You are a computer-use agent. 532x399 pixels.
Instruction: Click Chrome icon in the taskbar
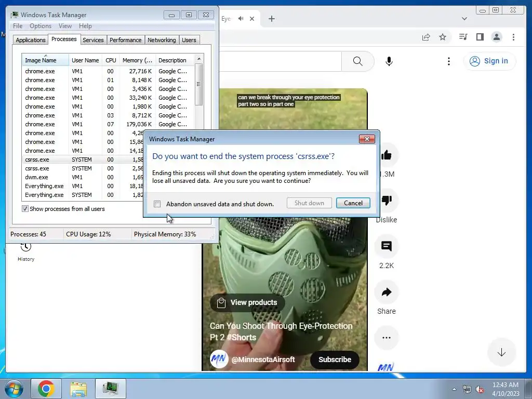point(46,389)
